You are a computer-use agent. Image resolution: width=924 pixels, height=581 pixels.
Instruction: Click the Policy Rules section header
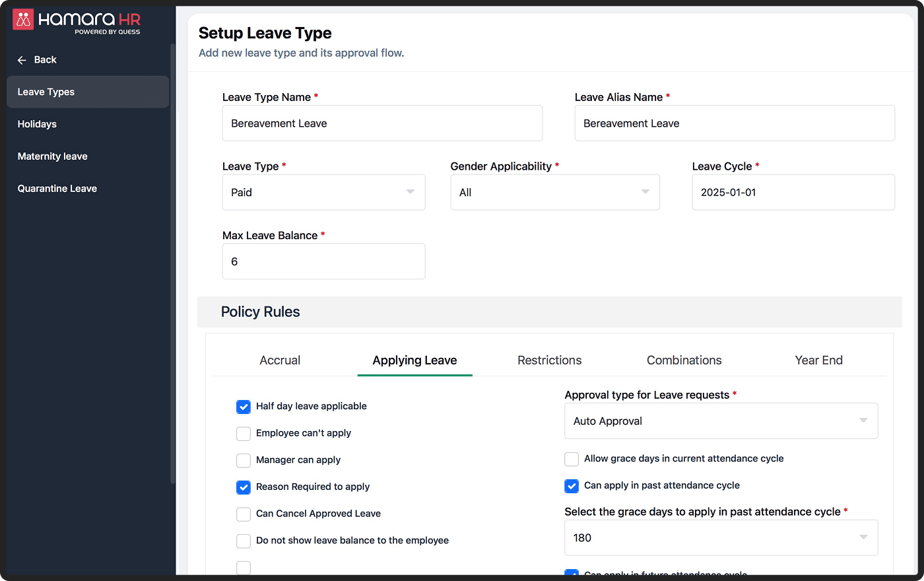pos(549,312)
